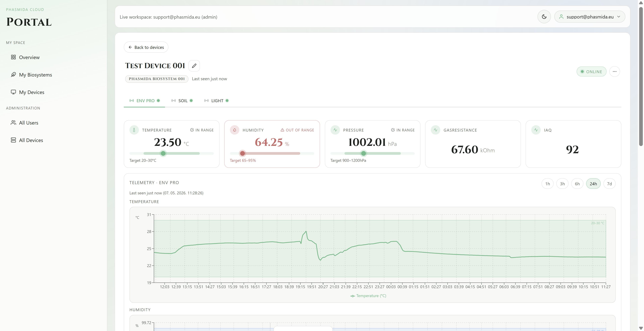Open My Devices in the sidebar
This screenshot has width=644, height=331.
pyautogui.click(x=32, y=92)
